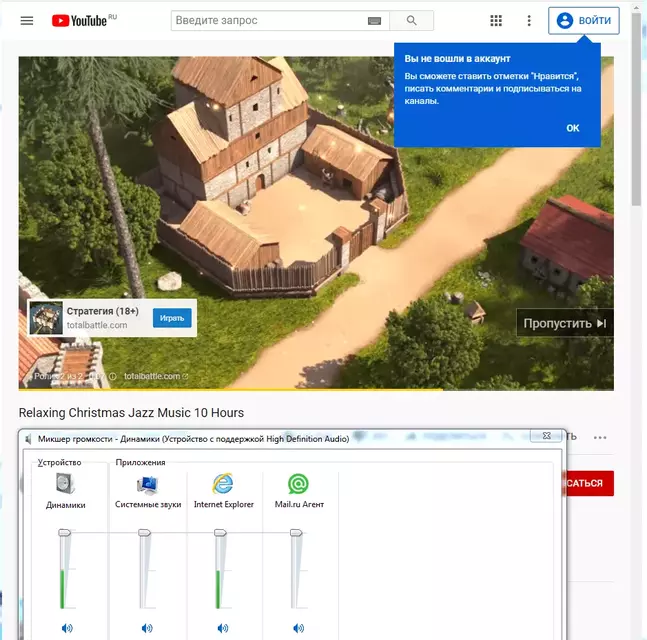Click the Вы не вошли в аккаунт heading

click(457, 59)
